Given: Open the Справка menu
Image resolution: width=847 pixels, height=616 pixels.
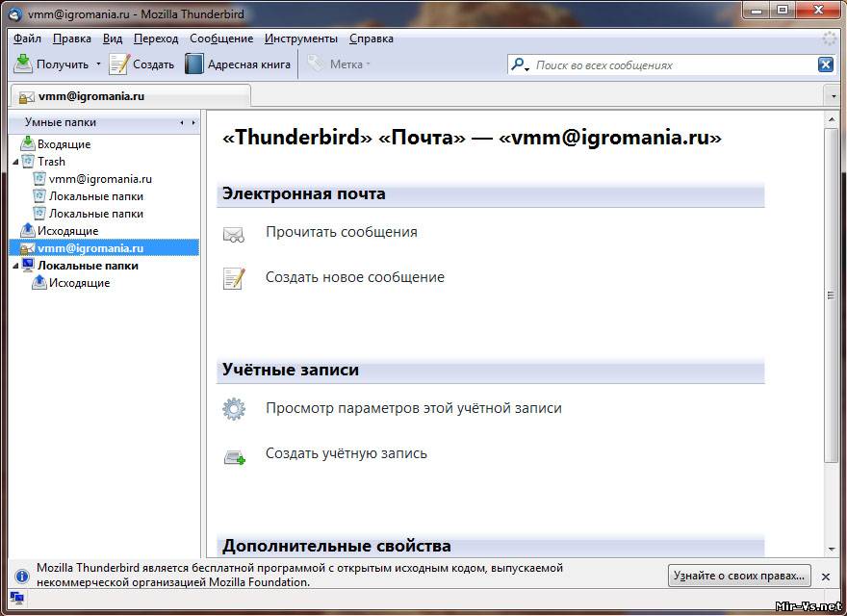Looking at the screenshot, I should [x=372, y=38].
